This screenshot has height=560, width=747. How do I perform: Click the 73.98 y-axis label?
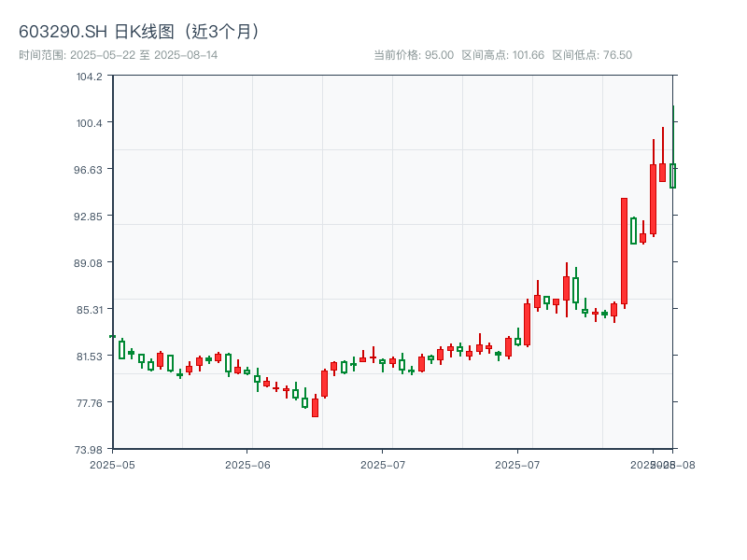coord(88,450)
